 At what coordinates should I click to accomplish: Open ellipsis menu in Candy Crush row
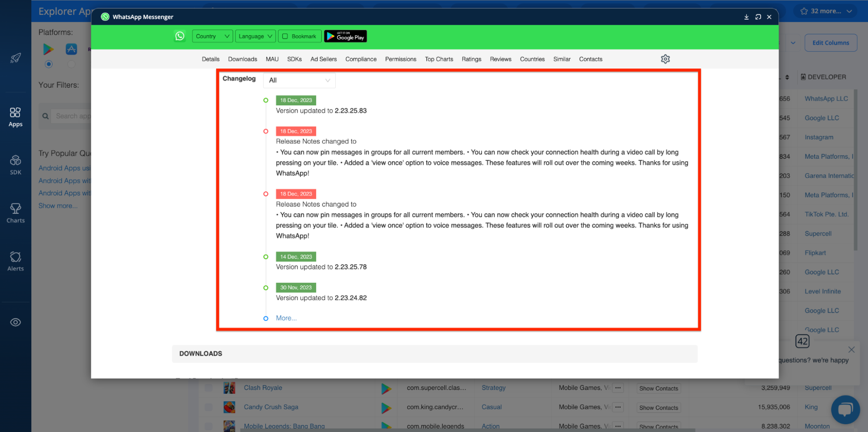click(x=618, y=407)
